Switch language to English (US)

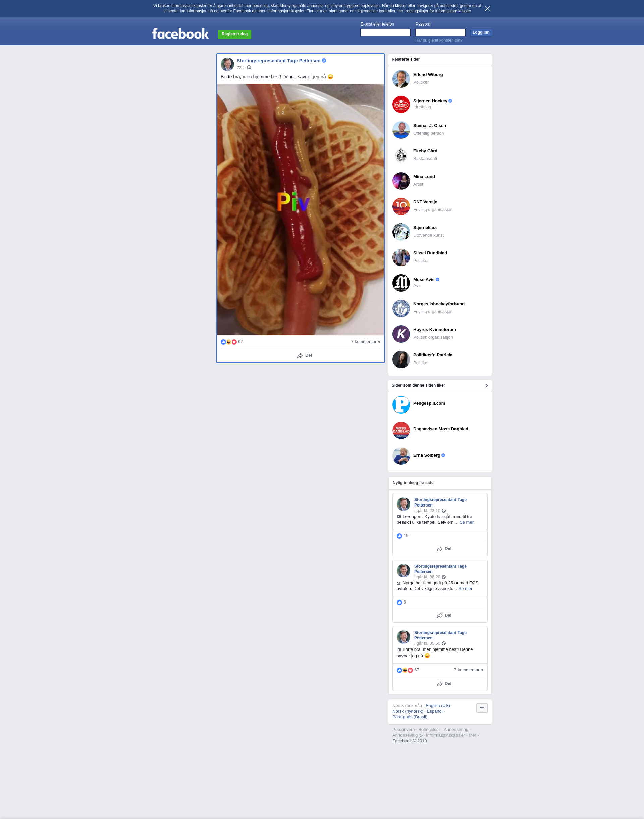(x=437, y=706)
